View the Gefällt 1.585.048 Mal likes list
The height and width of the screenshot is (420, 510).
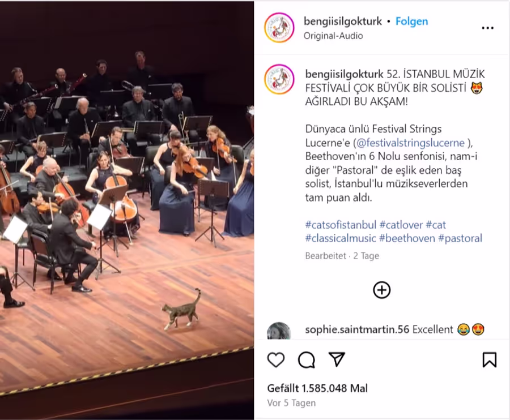pos(317,388)
